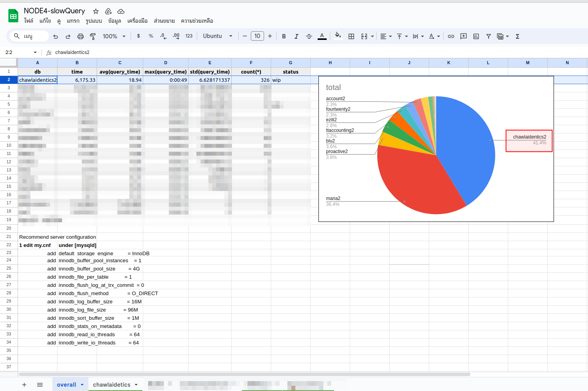The height and width of the screenshot is (391, 588).
Task: Open Functions sigma icon
Action: (518, 36)
